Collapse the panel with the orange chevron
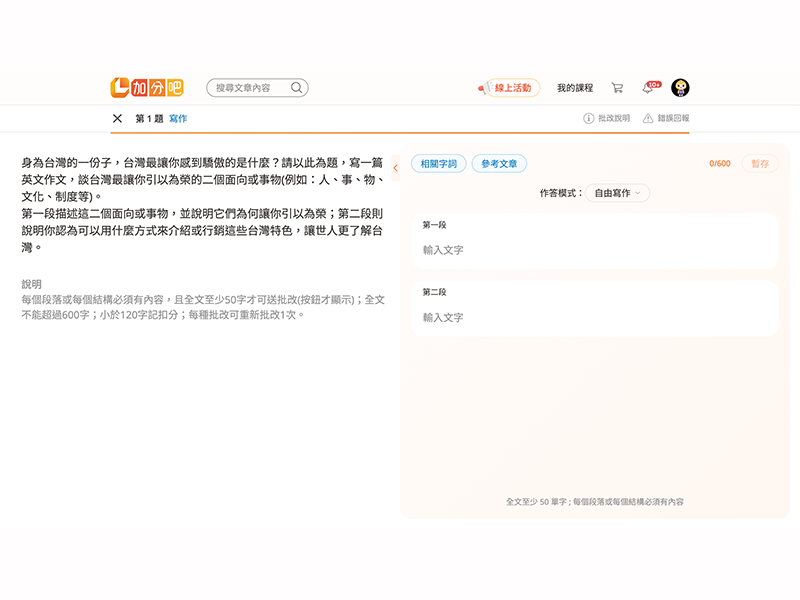This screenshot has width=800, height=600. pyautogui.click(x=396, y=168)
